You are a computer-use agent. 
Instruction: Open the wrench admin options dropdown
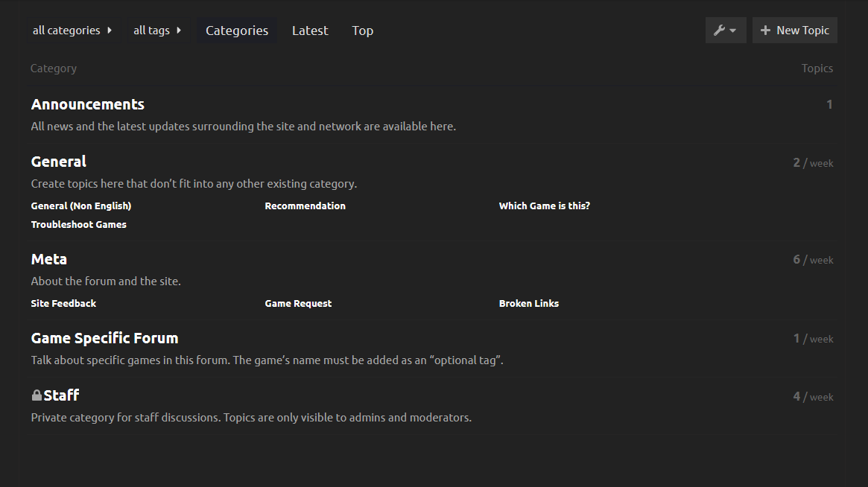[725, 31]
